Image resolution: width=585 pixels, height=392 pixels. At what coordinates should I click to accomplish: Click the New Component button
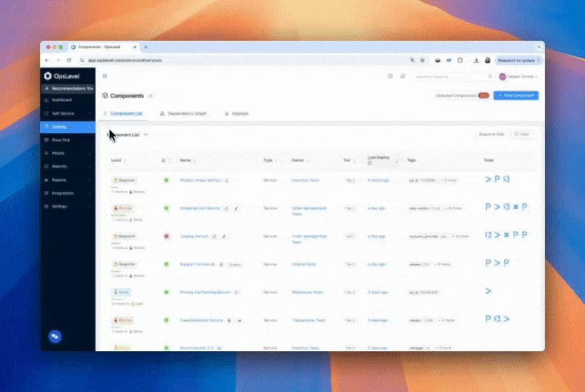coord(516,96)
